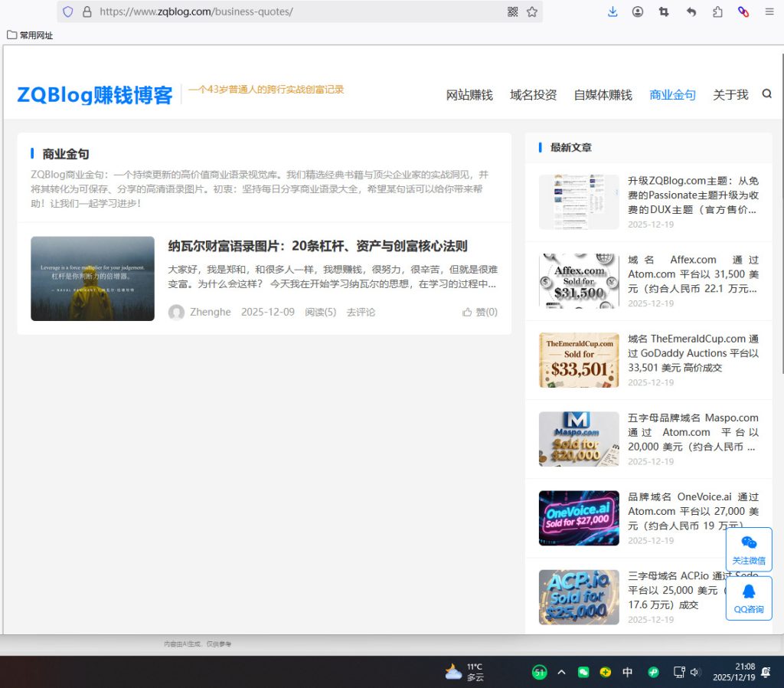Click the ZQBlog theme upgrade thumbnail
The width and height of the screenshot is (784, 688).
coord(579,201)
